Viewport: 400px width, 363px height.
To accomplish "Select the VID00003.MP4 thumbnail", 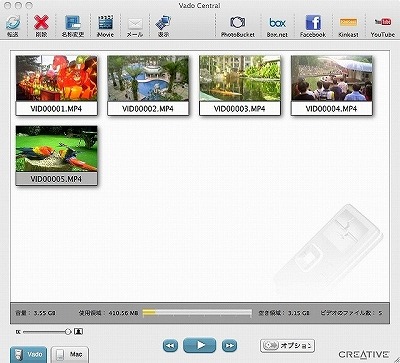I will coord(240,85).
